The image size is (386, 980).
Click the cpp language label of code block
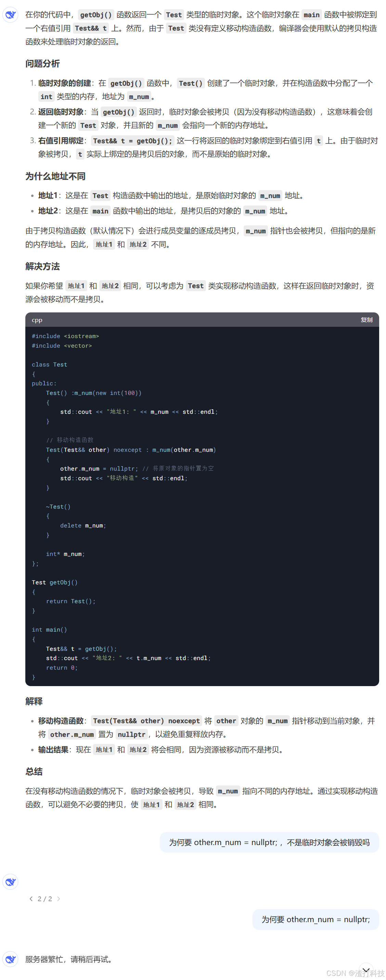(37, 320)
